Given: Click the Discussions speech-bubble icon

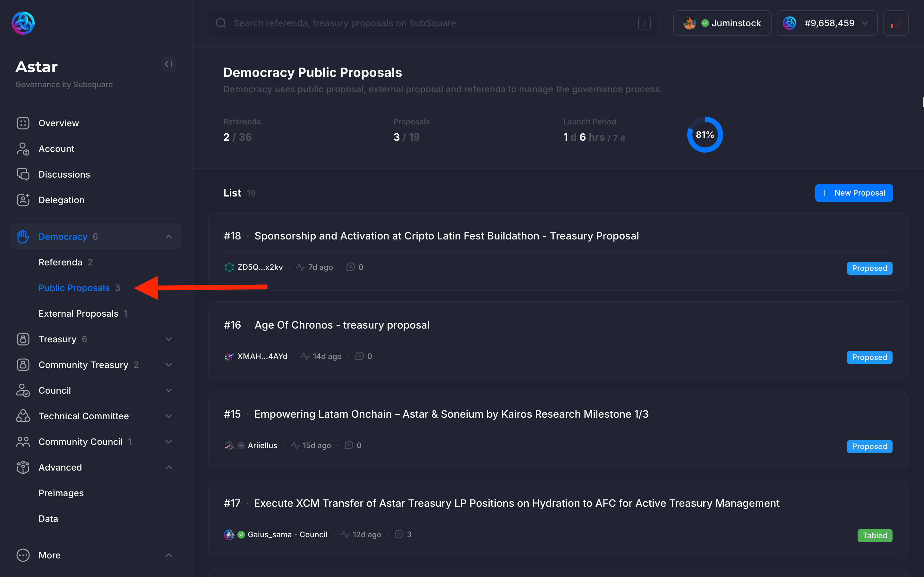Looking at the screenshot, I should coord(23,174).
